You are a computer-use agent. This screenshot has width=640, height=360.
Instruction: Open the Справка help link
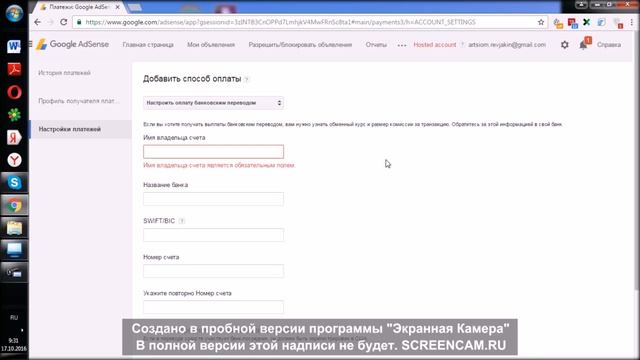[609, 44]
